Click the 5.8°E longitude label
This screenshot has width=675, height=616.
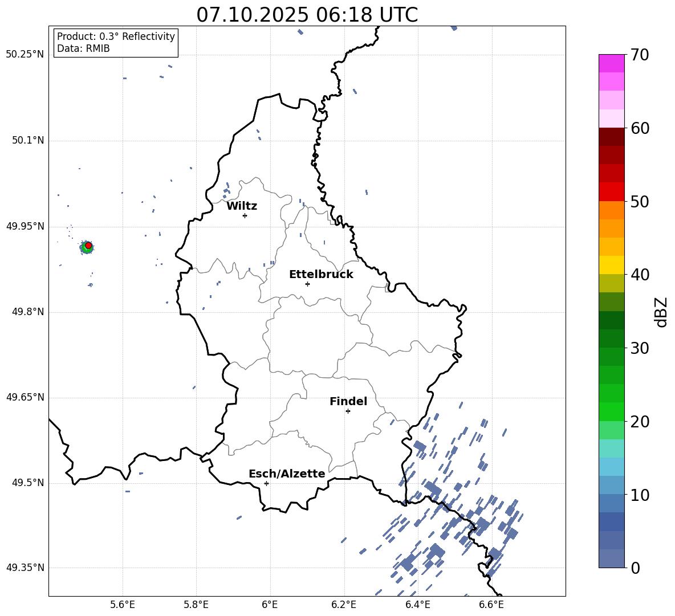point(196,605)
